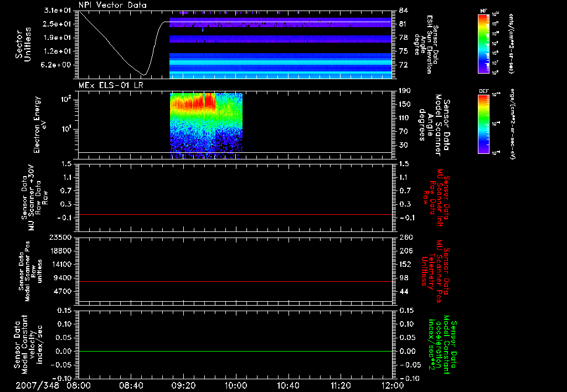567x392 pixels.
Task: Click the red MU Scanner Int data line
Action: [x=235, y=214]
